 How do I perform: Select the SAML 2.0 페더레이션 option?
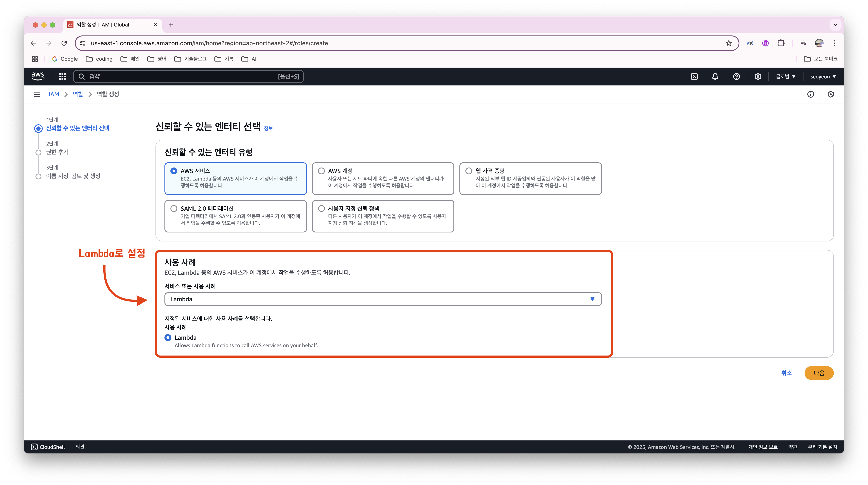coord(174,209)
